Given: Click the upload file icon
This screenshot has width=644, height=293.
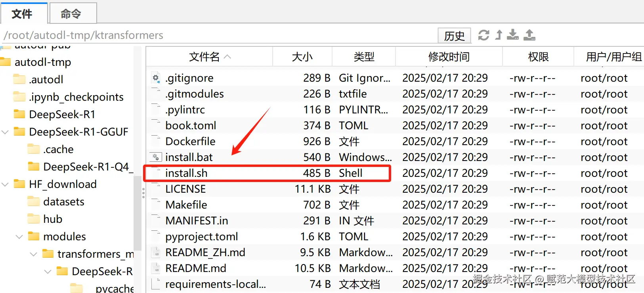Looking at the screenshot, I should pos(529,35).
